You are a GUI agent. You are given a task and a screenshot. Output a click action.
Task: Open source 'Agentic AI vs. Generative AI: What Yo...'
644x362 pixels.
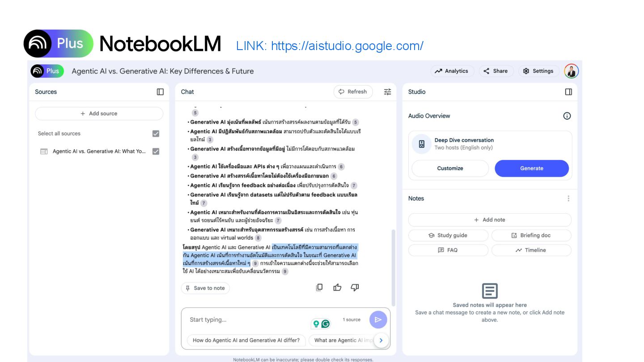pyautogui.click(x=99, y=152)
